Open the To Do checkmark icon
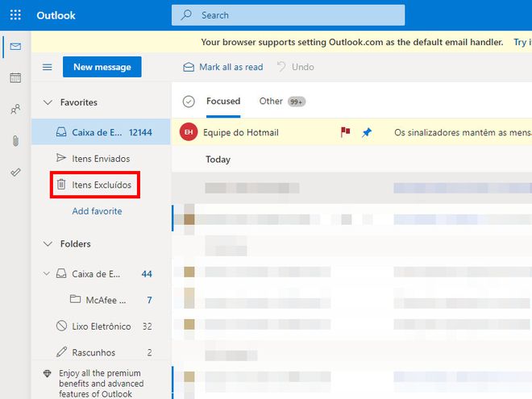This screenshot has height=399, width=532. pos(15,172)
